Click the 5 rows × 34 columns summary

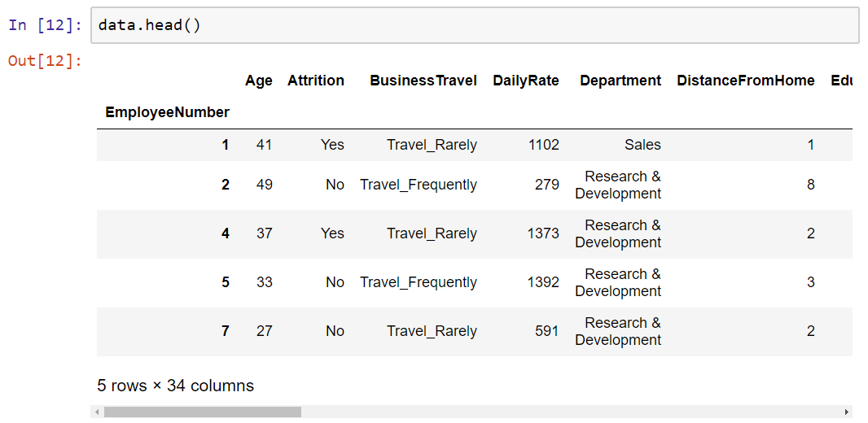[176, 386]
